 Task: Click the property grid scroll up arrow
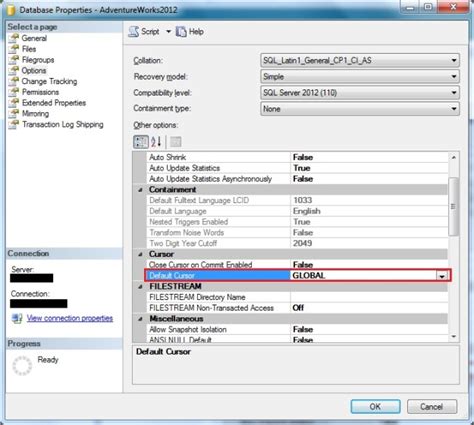(x=453, y=157)
